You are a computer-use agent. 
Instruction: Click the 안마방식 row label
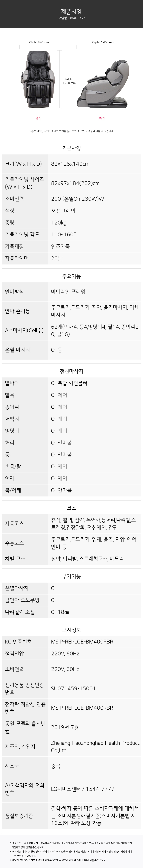[x=14, y=292]
